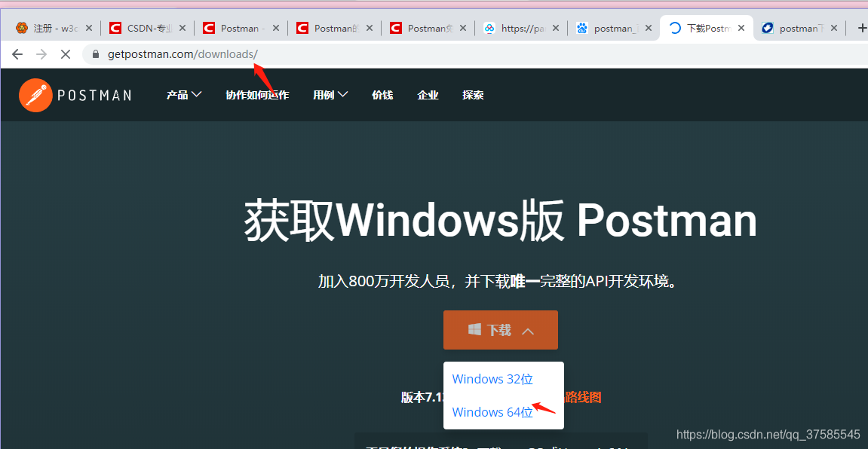The image size is (868, 449).
Task: Click the POSTMAN wordmark text
Action: pyautogui.click(x=95, y=95)
